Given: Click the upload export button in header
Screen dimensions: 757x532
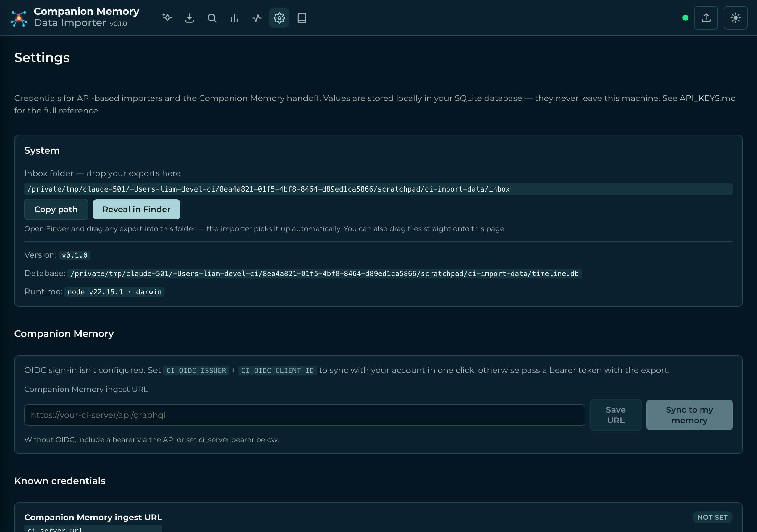Looking at the screenshot, I should [706, 18].
